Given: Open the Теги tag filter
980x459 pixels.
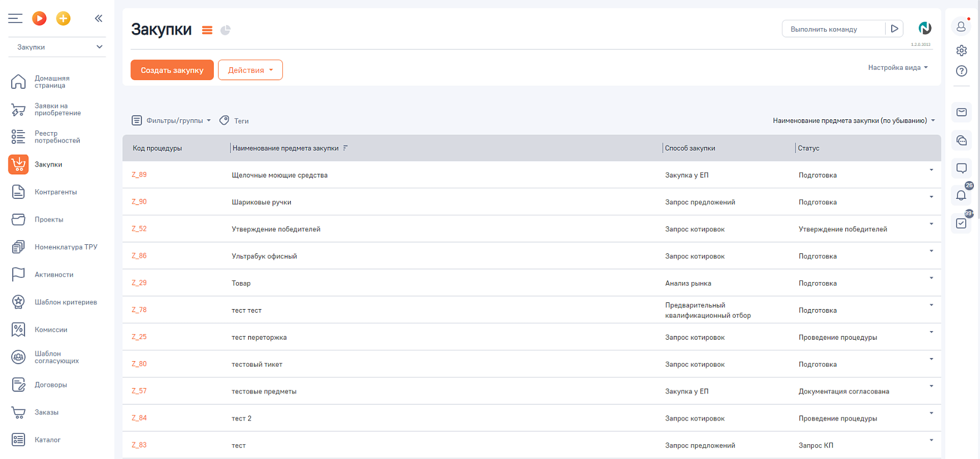Looking at the screenshot, I should pyautogui.click(x=234, y=121).
